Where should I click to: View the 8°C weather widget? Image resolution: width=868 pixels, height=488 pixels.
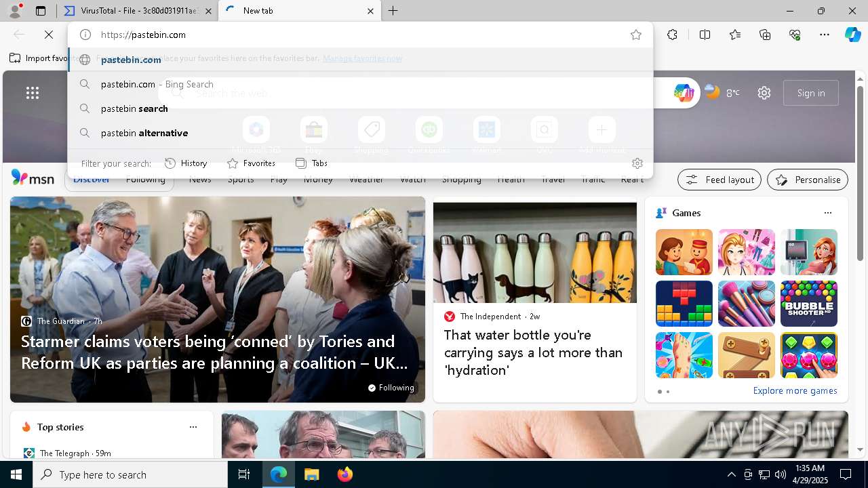pos(722,93)
